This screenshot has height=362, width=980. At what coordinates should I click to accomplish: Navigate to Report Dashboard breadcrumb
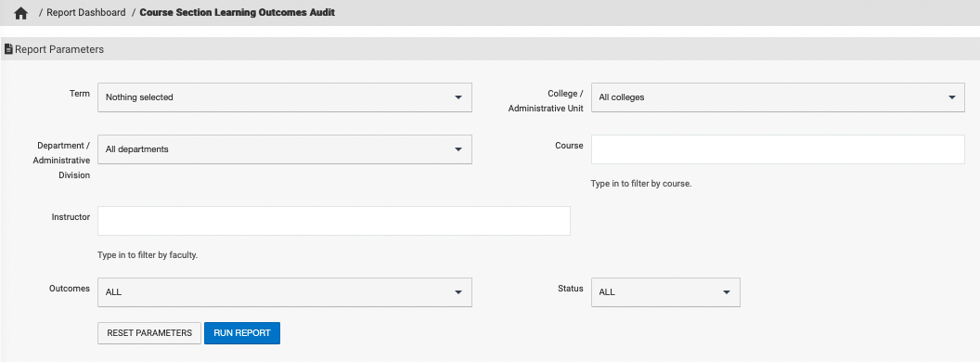click(85, 12)
